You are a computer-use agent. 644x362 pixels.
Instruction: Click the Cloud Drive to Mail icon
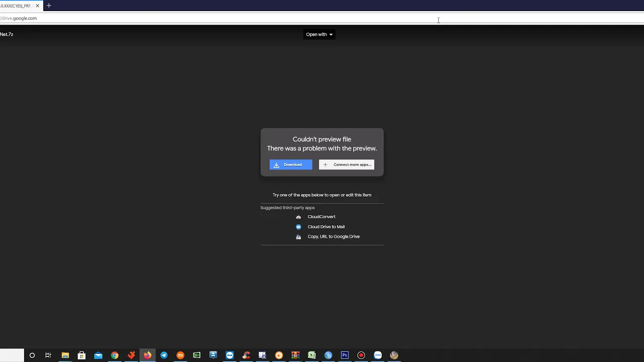[x=298, y=227]
